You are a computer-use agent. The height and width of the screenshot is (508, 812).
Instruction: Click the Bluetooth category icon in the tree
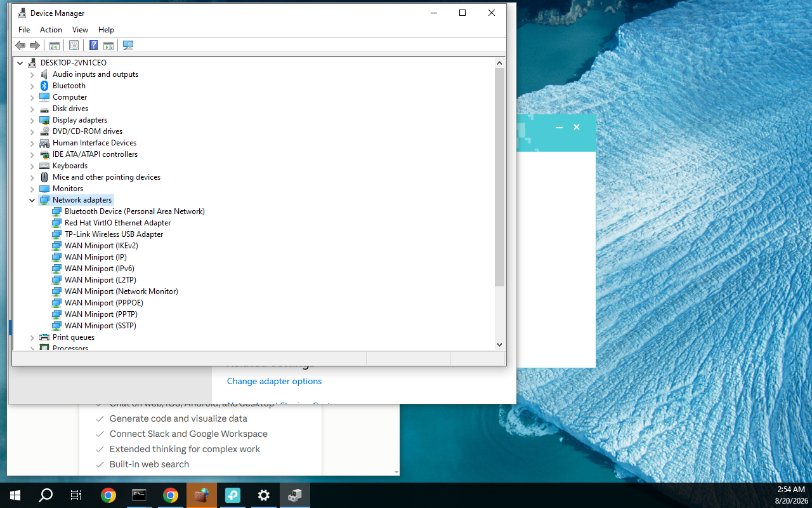(44, 86)
